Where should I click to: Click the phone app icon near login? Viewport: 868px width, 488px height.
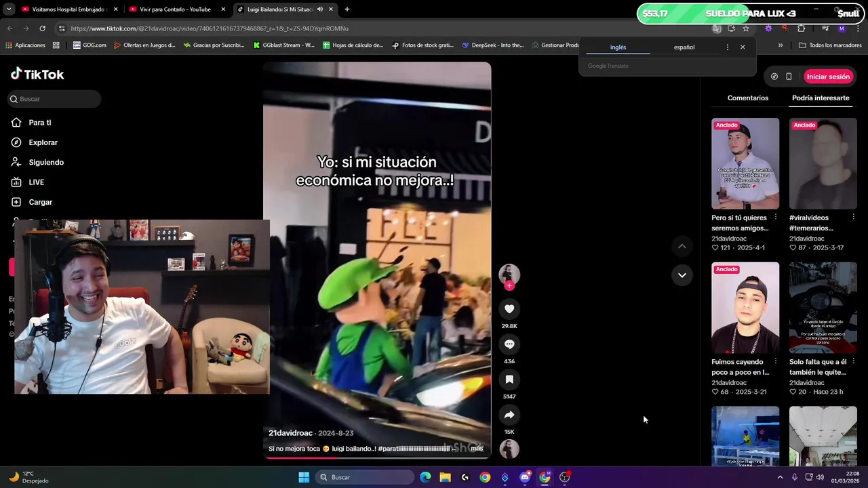click(789, 77)
